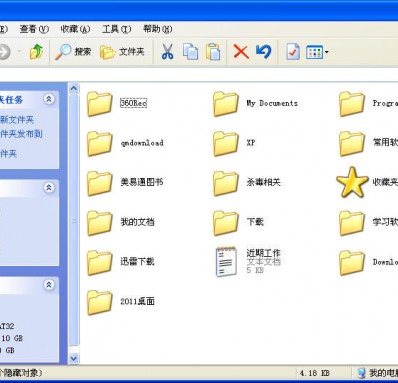Select the XP folder icon
This screenshot has height=383, width=398.
tap(226, 144)
